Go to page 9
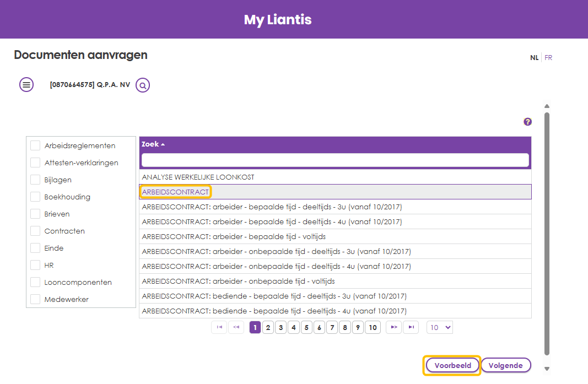 click(x=358, y=327)
